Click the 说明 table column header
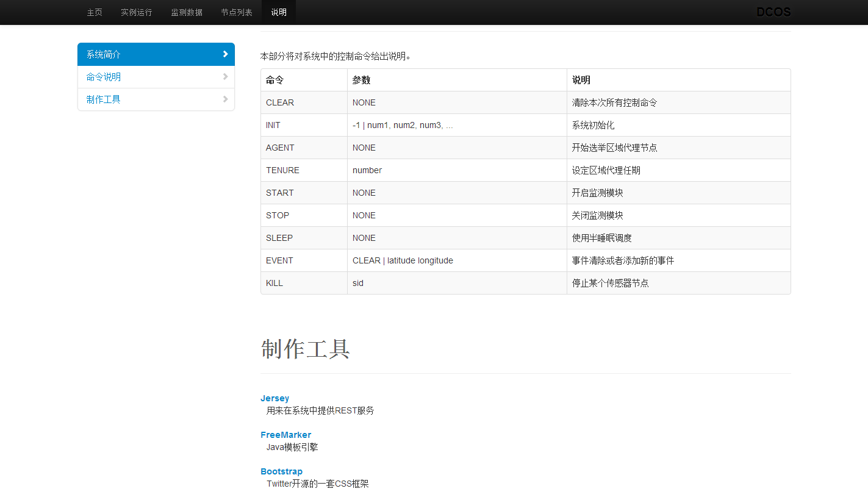This screenshot has height=497, width=868. coord(679,80)
